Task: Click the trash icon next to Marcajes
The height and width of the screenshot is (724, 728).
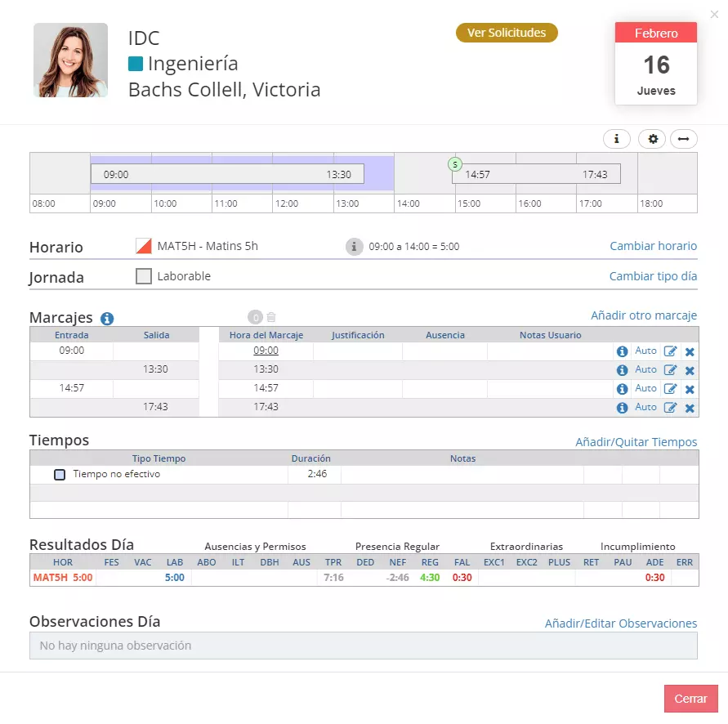Action: [x=271, y=317]
